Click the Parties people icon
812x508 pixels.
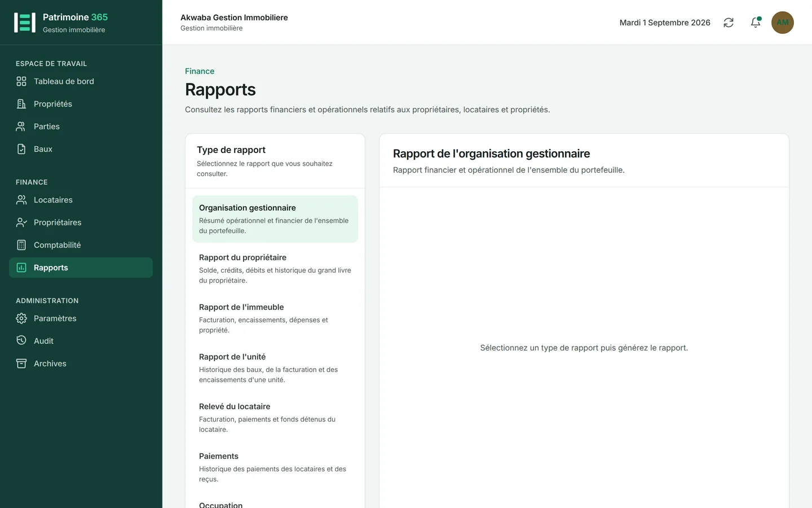(21, 126)
